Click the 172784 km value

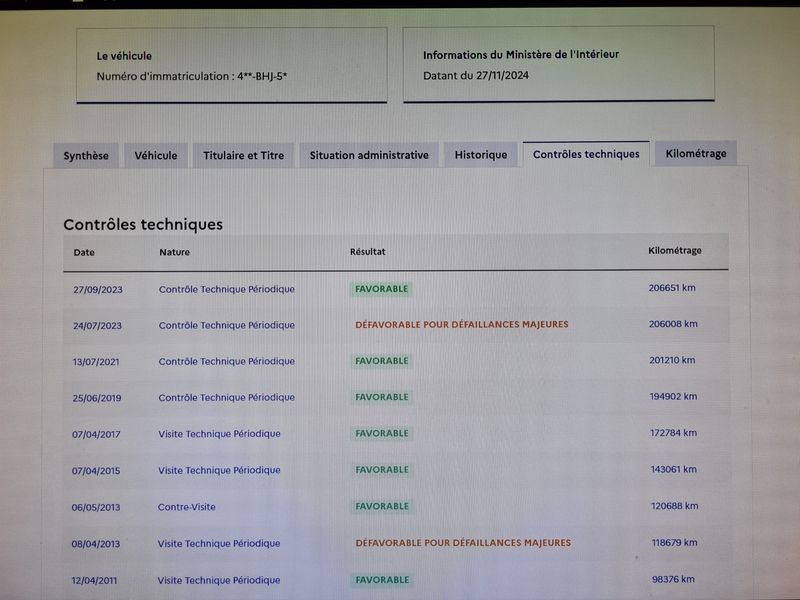click(x=673, y=433)
